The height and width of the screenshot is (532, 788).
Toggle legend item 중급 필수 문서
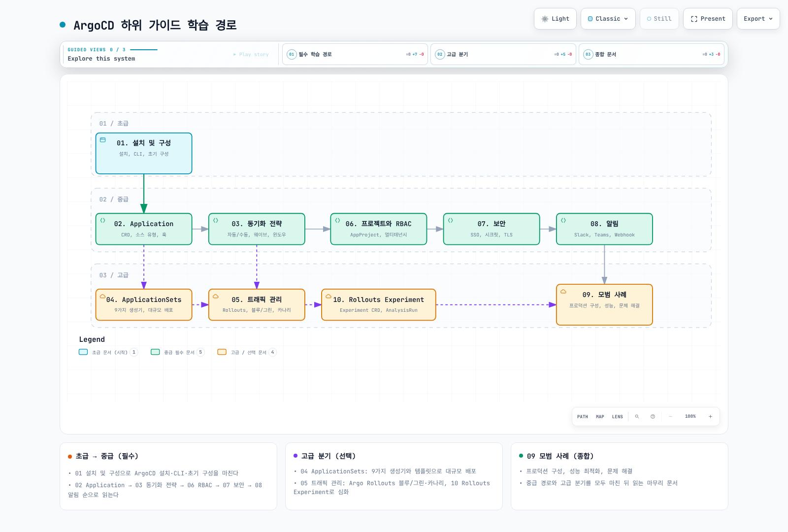tap(177, 352)
